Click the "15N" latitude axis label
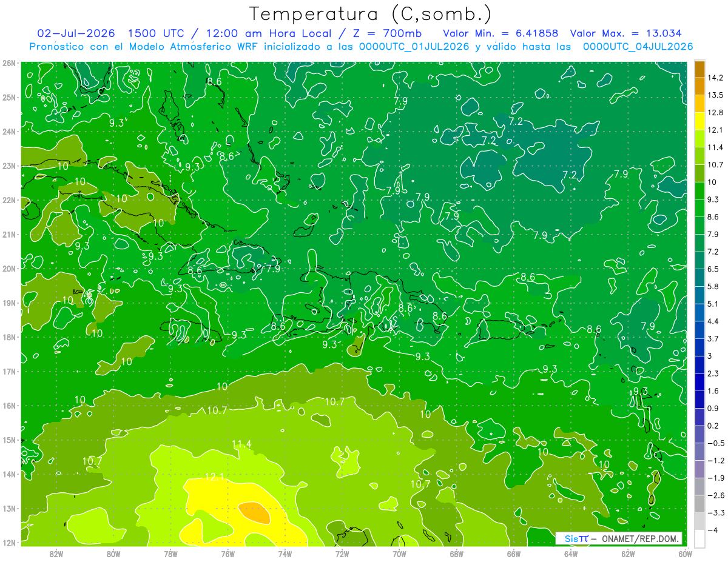The image size is (728, 562). click(x=9, y=440)
